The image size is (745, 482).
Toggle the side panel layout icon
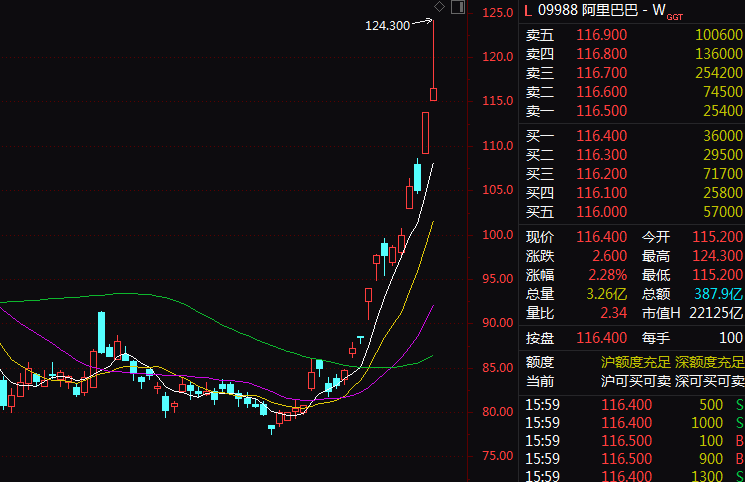pos(458,8)
